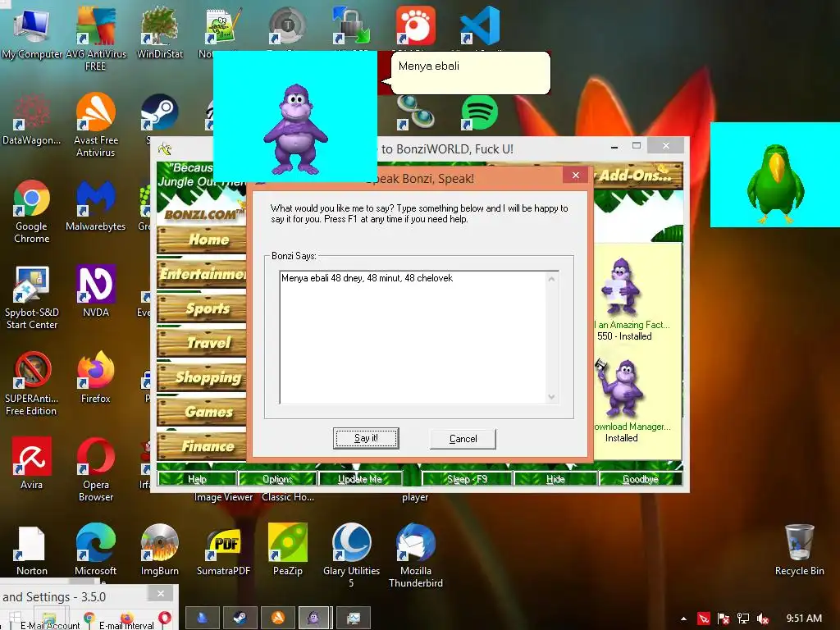Screen dimensions: 840x630
Task: Click Update Me in BonziWORLD
Action: tap(360, 479)
